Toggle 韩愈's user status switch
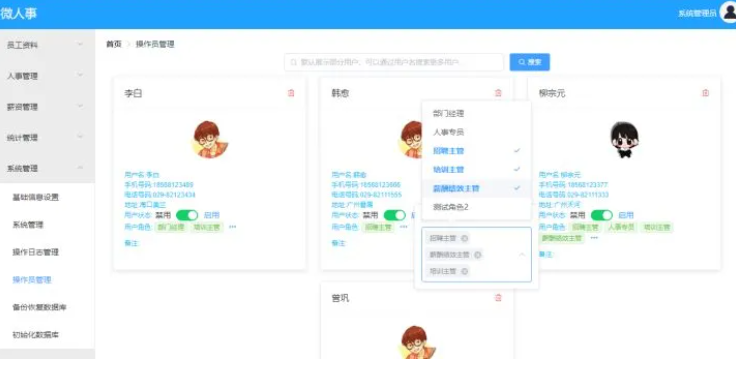The width and height of the screenshot is (736, 374). (395, 215)
